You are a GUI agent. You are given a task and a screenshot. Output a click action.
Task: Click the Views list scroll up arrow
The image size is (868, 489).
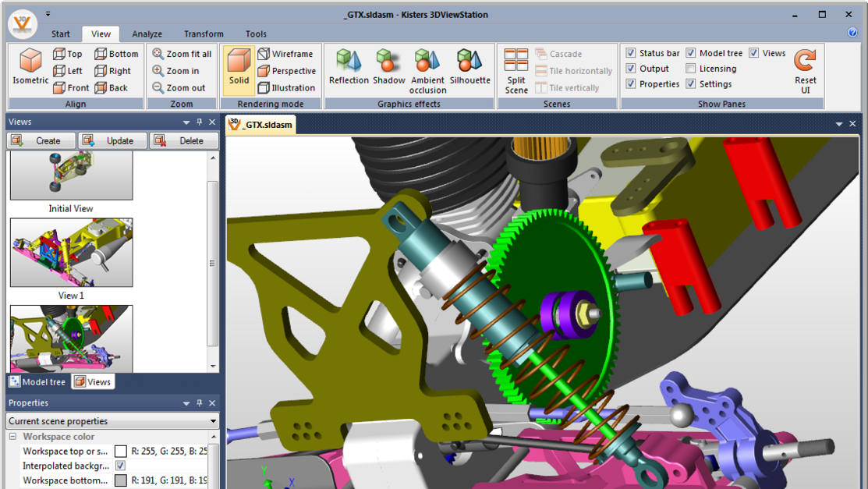(x=213, y=158)
